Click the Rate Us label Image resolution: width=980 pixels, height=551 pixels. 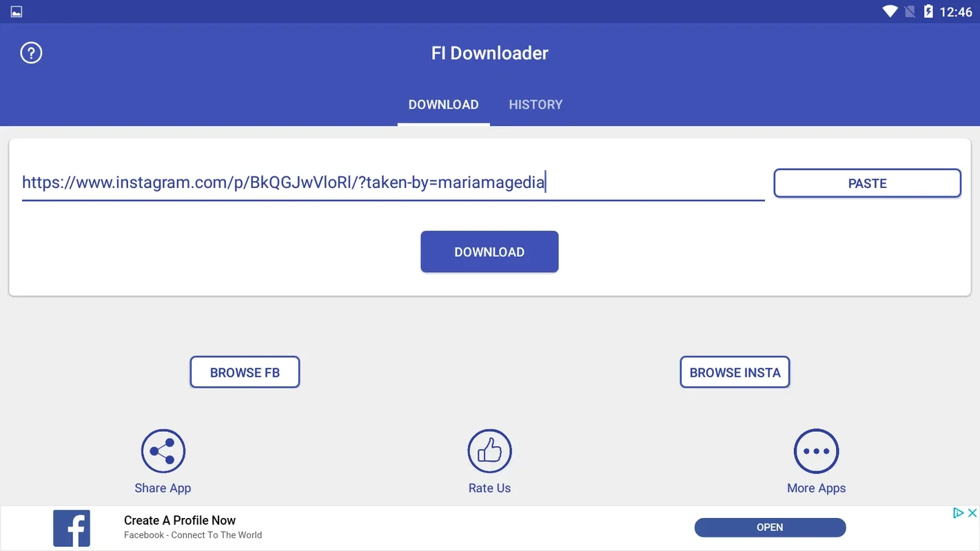coord(489,488)
